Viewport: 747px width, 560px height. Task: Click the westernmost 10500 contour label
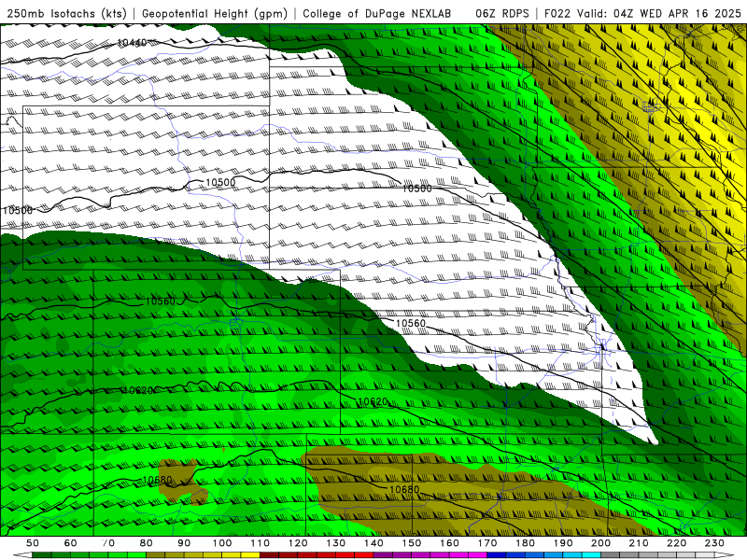click(x=17, y=210)
